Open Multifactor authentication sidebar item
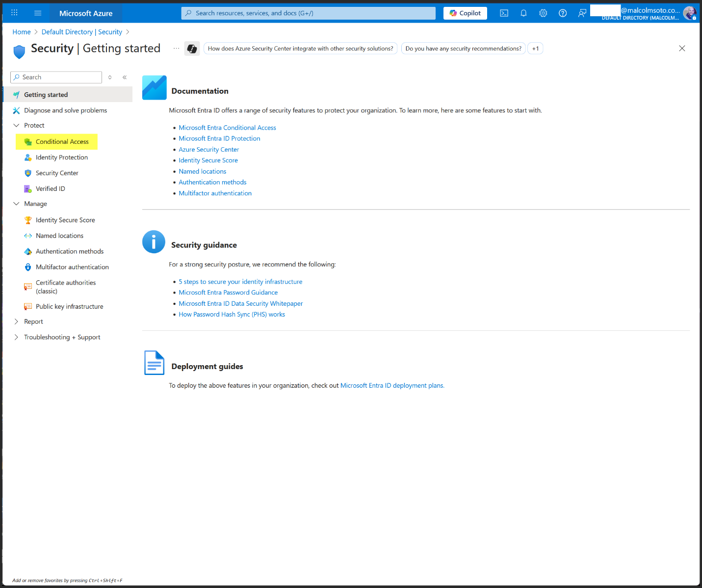This screenshot has width=702, height=588. (x=72, y=267)
